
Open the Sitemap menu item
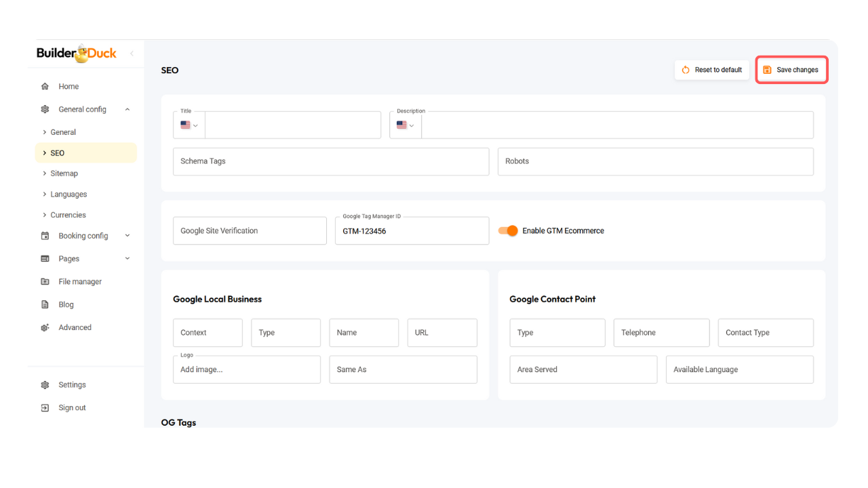(64, 174)
